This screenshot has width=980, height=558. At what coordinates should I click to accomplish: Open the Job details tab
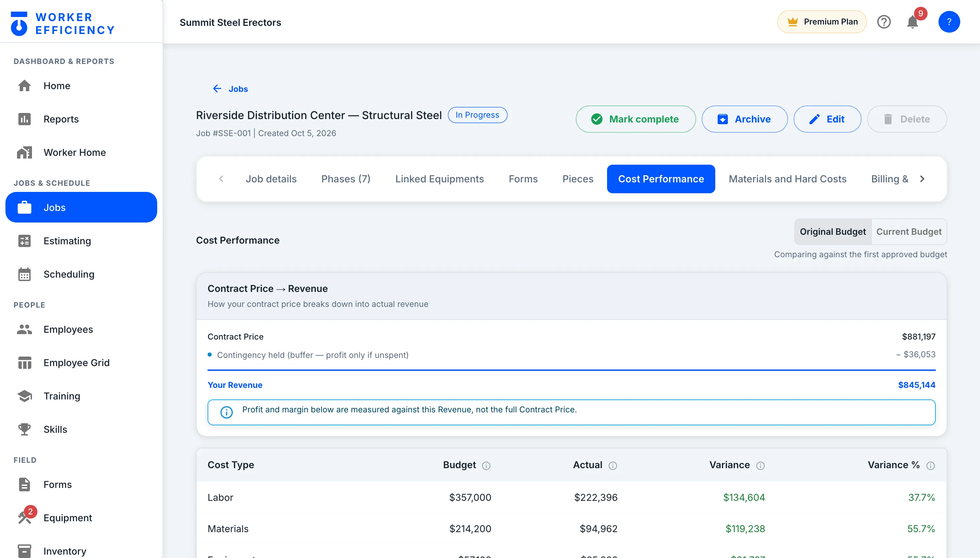[271, 179]
